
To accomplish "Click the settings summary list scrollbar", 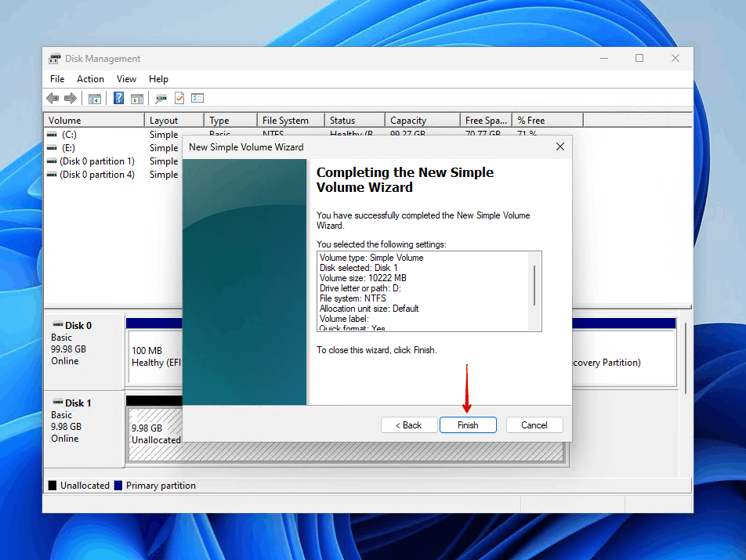I will coord(535,286).
